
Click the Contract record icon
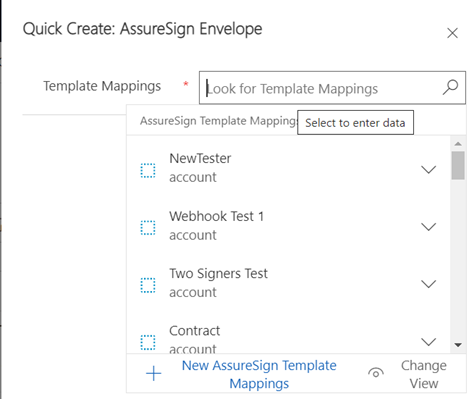(148, 342)
